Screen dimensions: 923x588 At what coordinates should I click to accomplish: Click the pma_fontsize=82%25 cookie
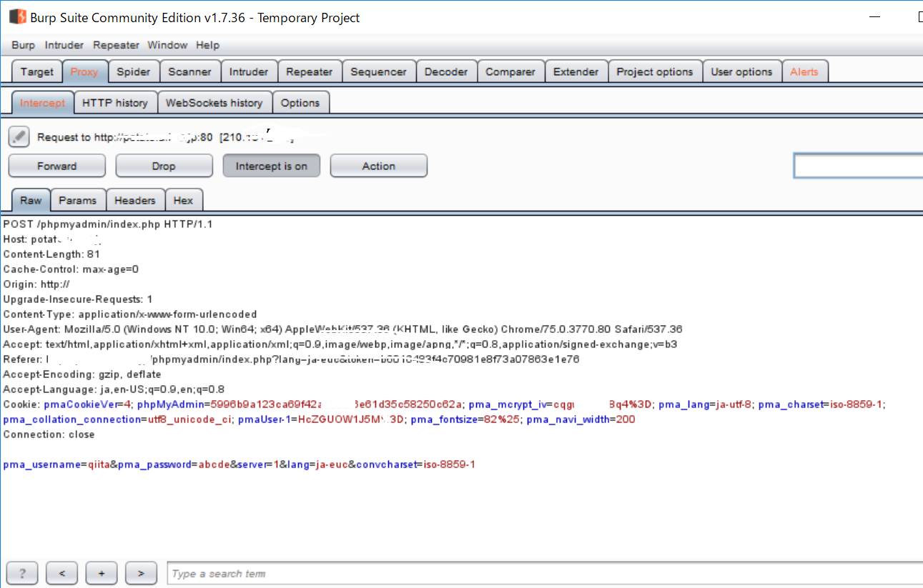(465, 419)
